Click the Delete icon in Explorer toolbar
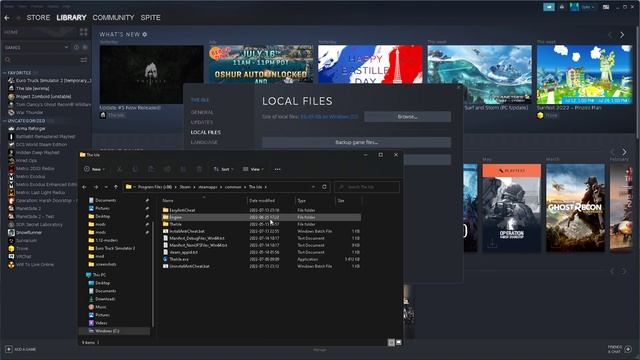Image resolution: width=640 pixels, height=360 pixels. coord(199,169)
